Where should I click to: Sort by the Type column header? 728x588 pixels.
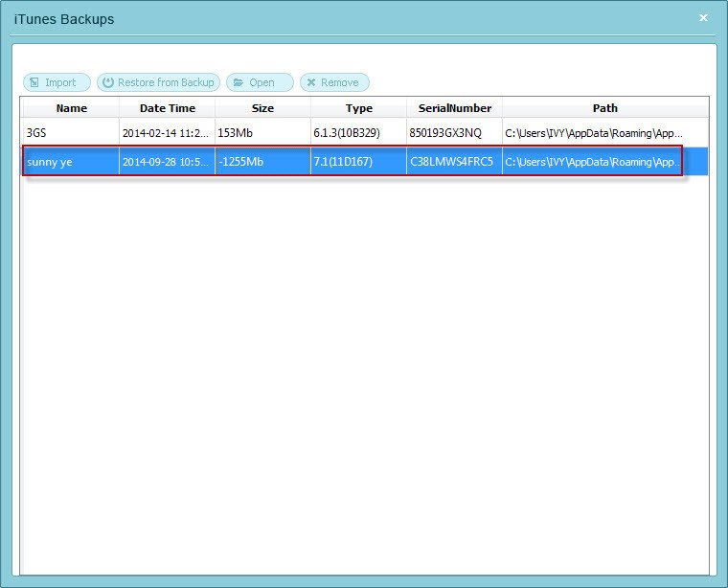[359, 108]
